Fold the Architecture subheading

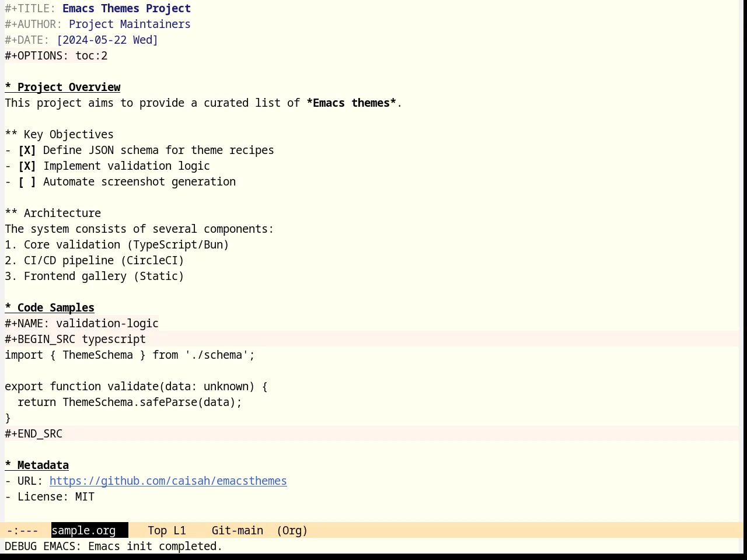coord(53,213)
